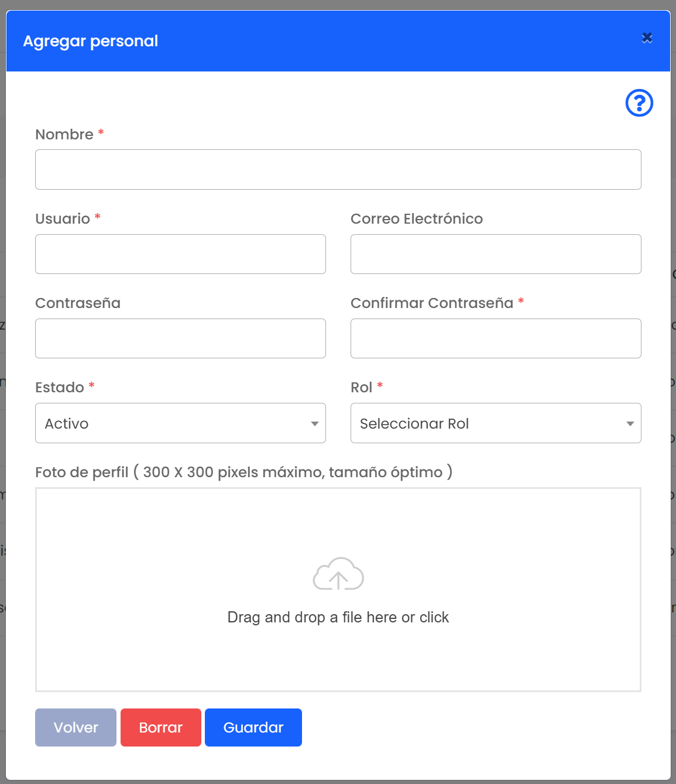This screenshot has height=784, width=676.
Task: Click the Estado dropdown arrow
Action: pos(315,423)
